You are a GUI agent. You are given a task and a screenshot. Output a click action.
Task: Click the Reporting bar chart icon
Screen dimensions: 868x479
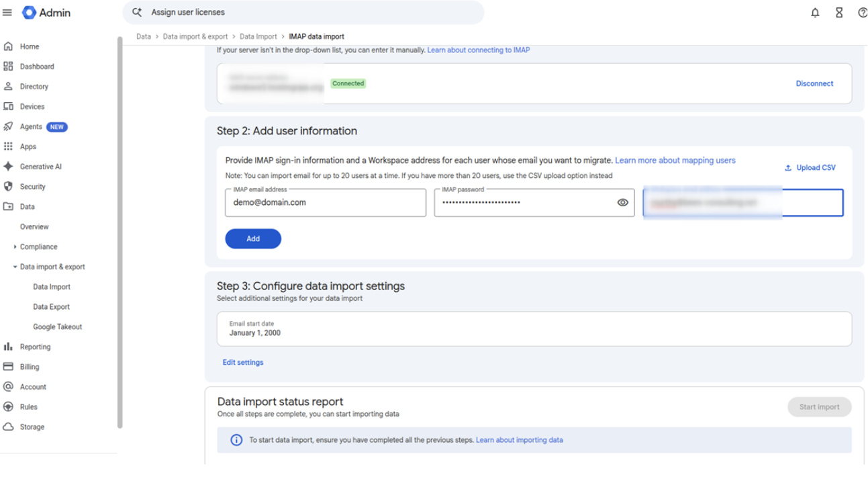tap(8, 347)
